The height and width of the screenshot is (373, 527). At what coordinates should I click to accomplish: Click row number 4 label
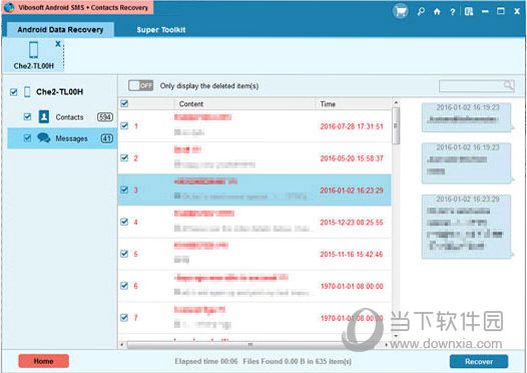[x=136, y=222]
